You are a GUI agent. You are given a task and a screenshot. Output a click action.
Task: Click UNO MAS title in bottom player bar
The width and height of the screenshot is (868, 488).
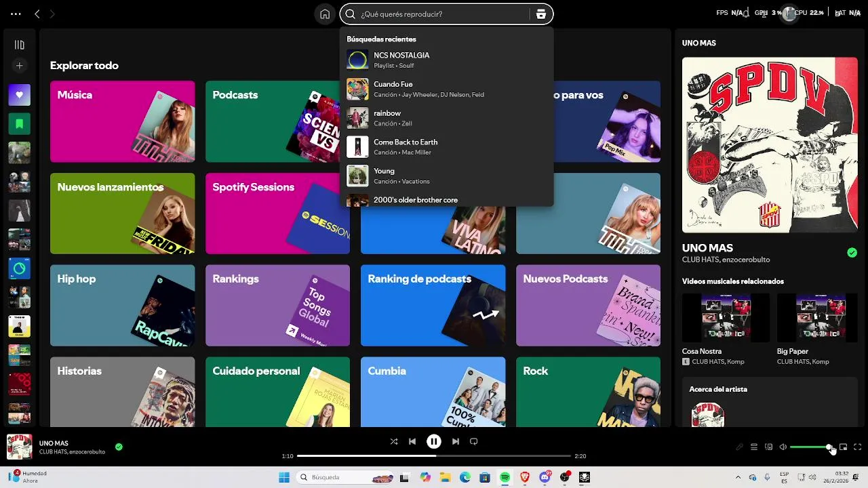54,443
